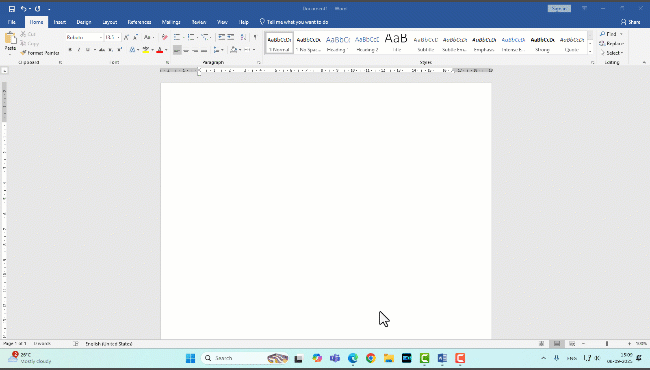Apply the red font color
The width and height of the screenshot is (650, 370).
160,50
